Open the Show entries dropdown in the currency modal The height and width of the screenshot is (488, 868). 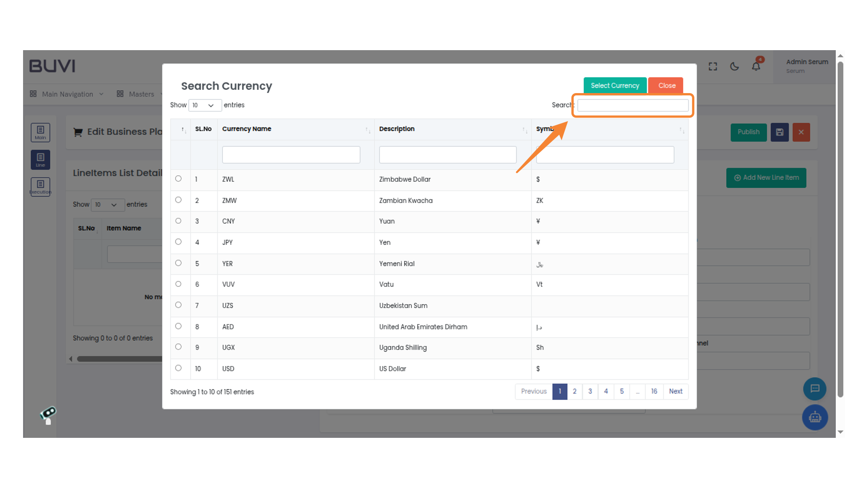pyautogui.click(x=205, y=105)
